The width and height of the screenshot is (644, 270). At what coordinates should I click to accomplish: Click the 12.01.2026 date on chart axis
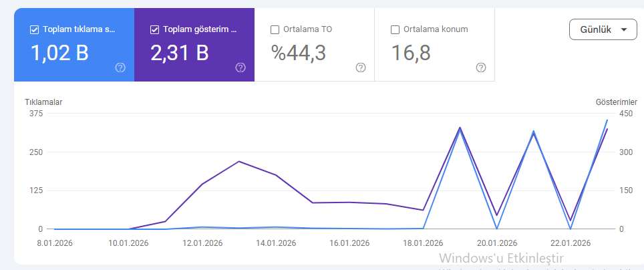(x=202, y=243)
